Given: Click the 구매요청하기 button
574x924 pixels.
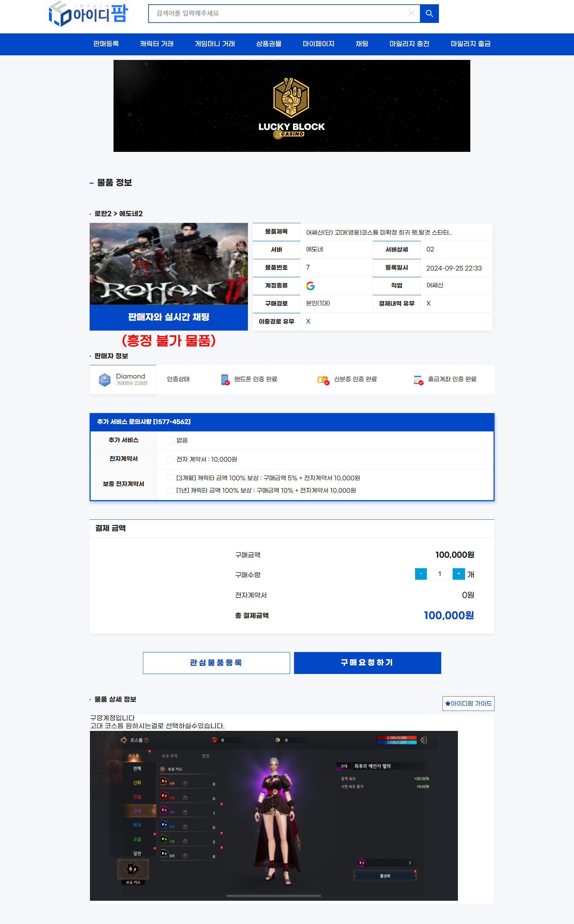Looking at the screenshot, I should (367, 662).
